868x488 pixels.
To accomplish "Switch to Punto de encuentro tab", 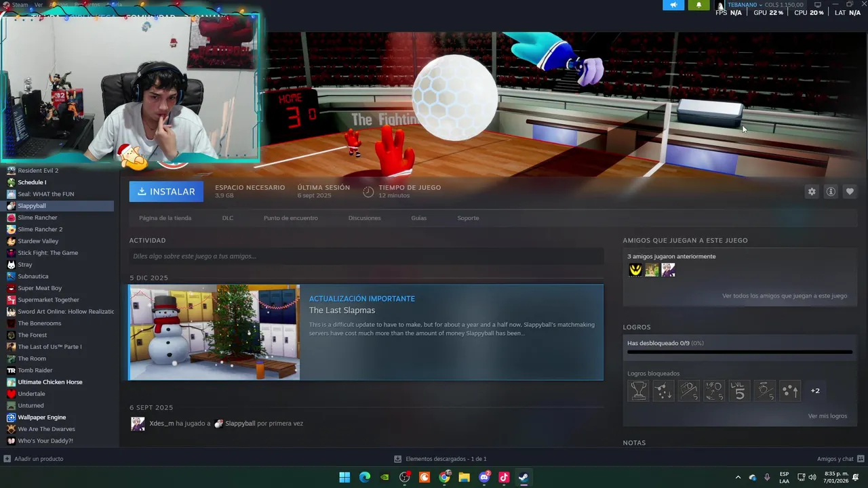I will point(291,218).
